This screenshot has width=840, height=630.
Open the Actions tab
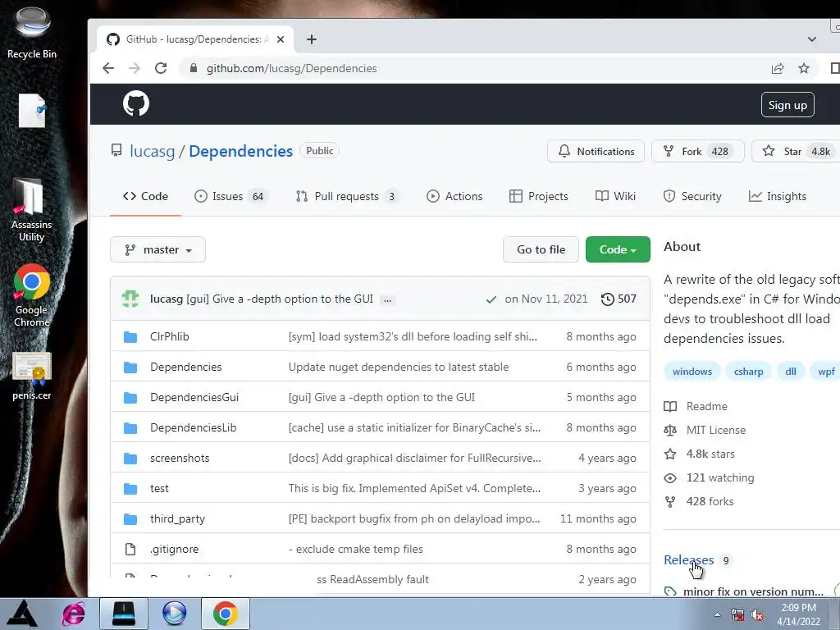pos(454,196)
